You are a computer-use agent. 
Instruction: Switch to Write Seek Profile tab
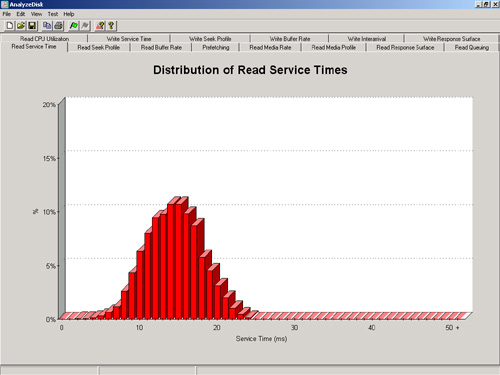pos(210,39)
